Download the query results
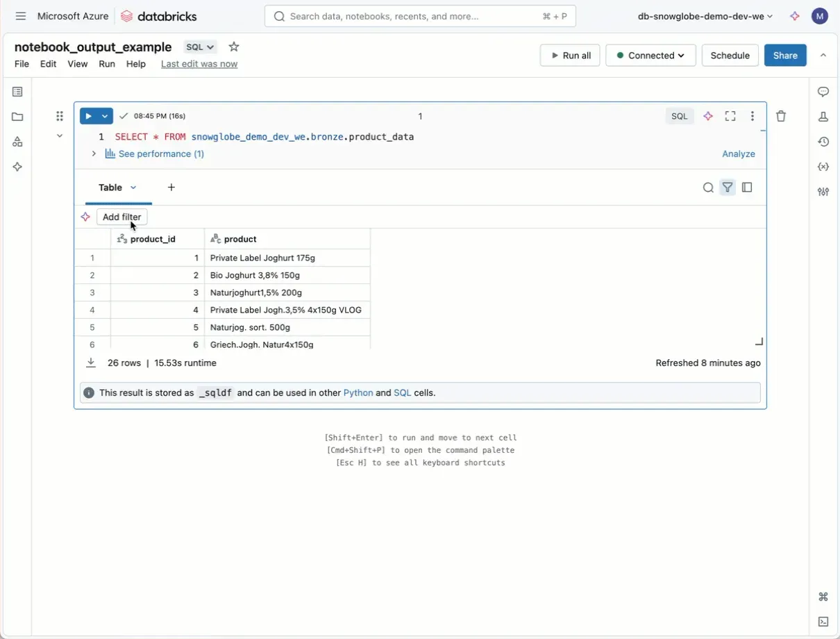The image size is (840, 639). click(x=91, y=363)
